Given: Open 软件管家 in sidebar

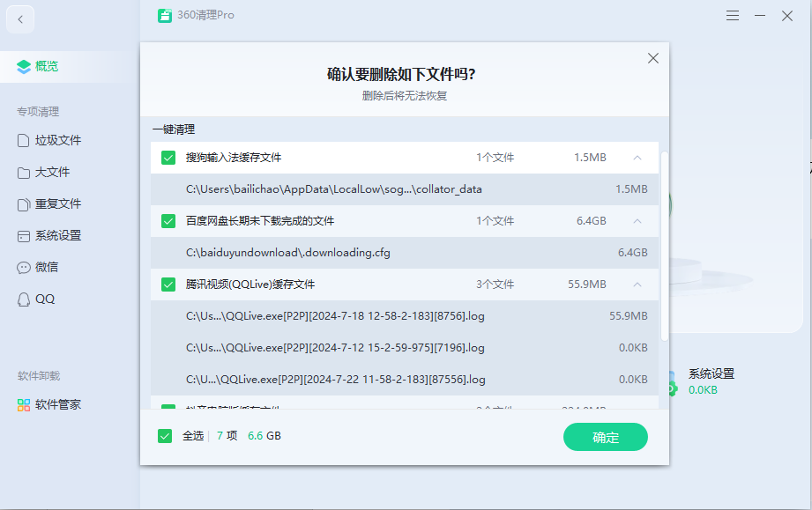Looking at the screenshot, I should [x=49, y=404].
